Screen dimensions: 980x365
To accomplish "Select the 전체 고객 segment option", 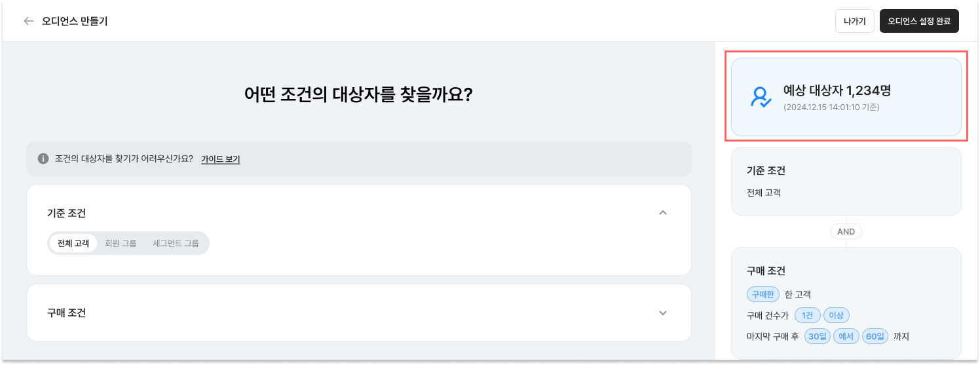I will (x=73, y=243).
